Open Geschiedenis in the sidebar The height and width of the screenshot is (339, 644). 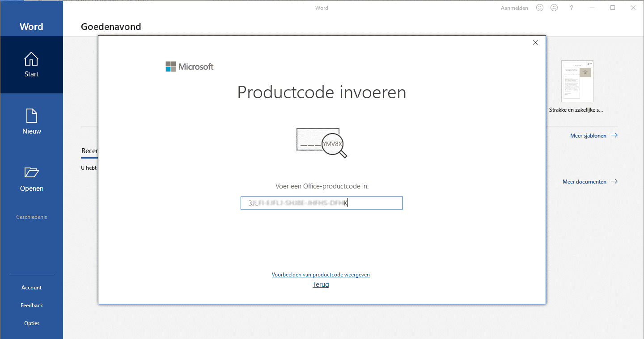pyautogui.click(x=31, y=217)
